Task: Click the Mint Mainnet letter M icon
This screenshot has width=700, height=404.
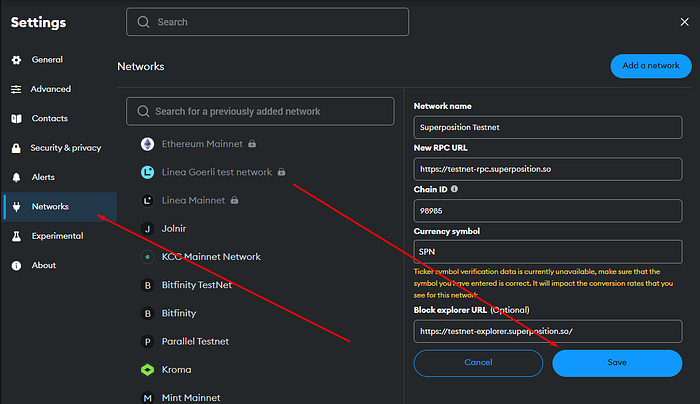Action: click(x=147, y=398)
